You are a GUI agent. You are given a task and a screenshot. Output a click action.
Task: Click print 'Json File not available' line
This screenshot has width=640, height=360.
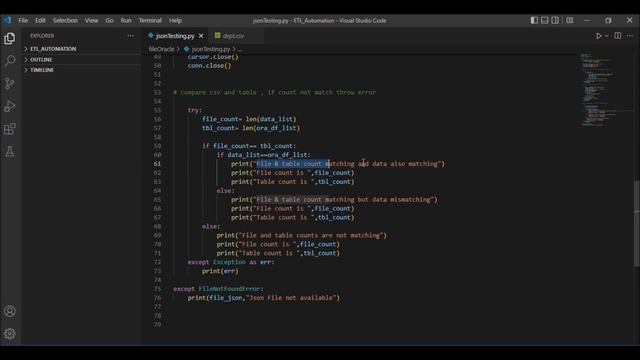click(263, 298)
